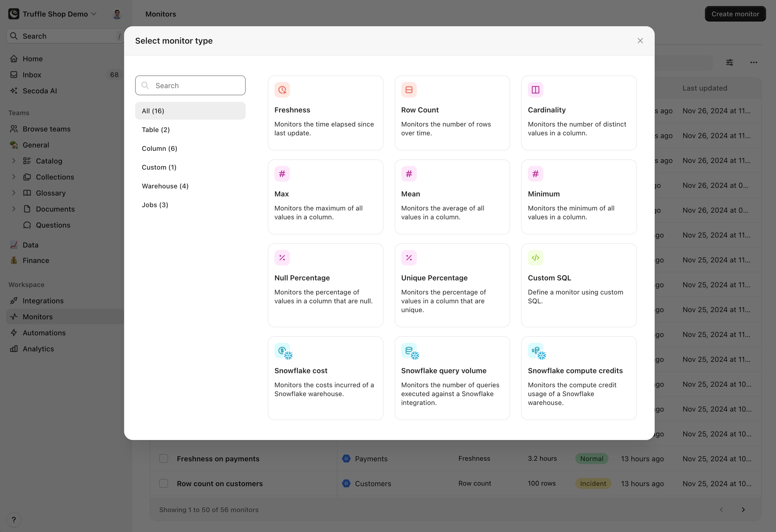Click the filter sliders icon

point(729,63)
